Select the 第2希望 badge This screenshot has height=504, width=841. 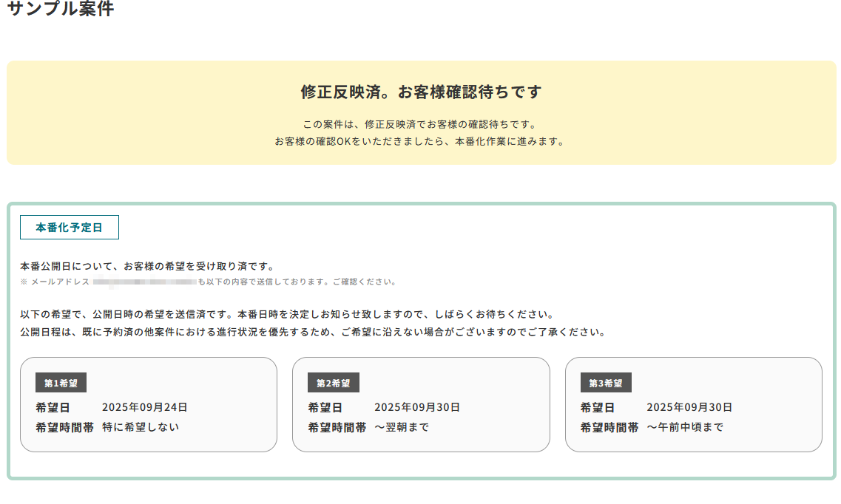click(333, 383)
